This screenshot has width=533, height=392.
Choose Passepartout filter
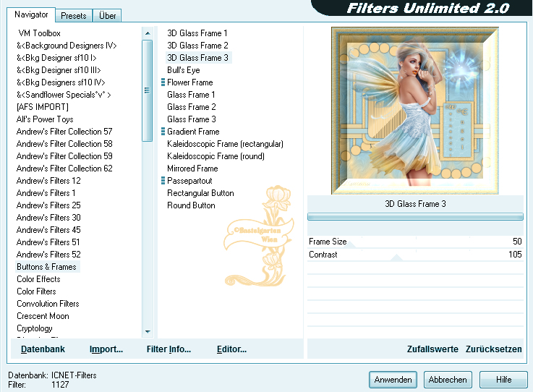[x=189, y=181]
